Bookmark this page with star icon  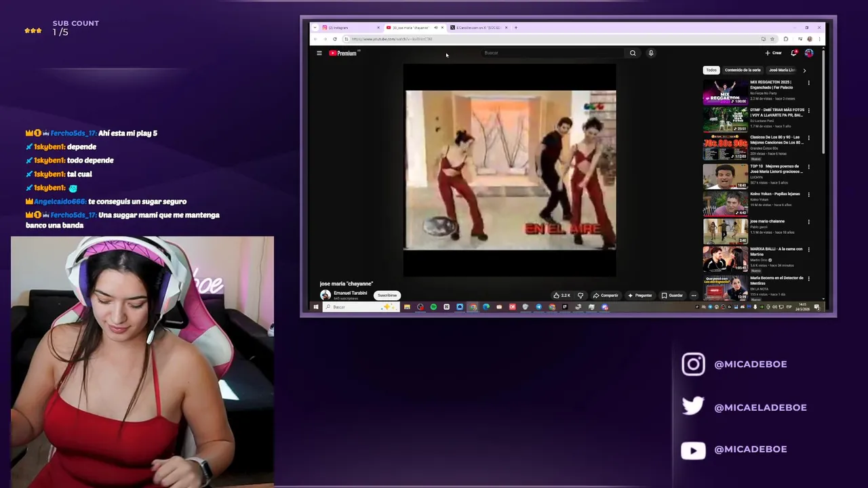coord(772,39)
